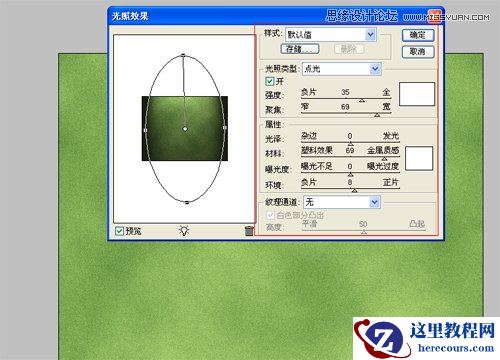Click the 高度 height slider handle

click(364, 232)
